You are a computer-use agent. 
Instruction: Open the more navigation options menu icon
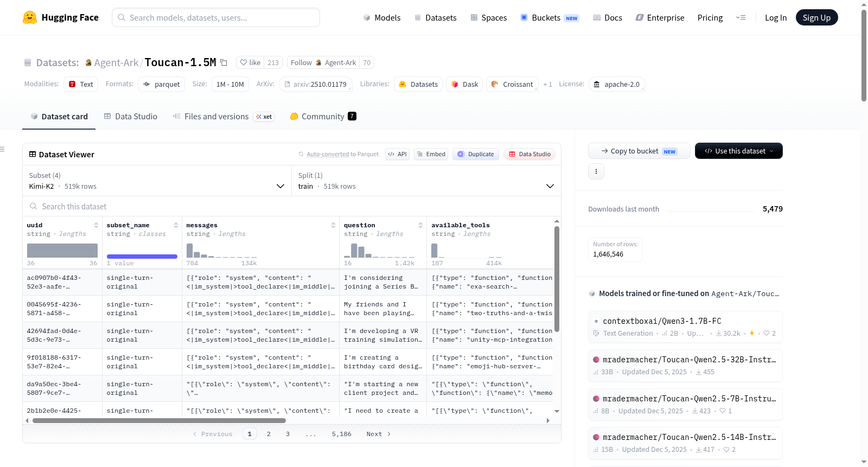(x=741, y=17)
